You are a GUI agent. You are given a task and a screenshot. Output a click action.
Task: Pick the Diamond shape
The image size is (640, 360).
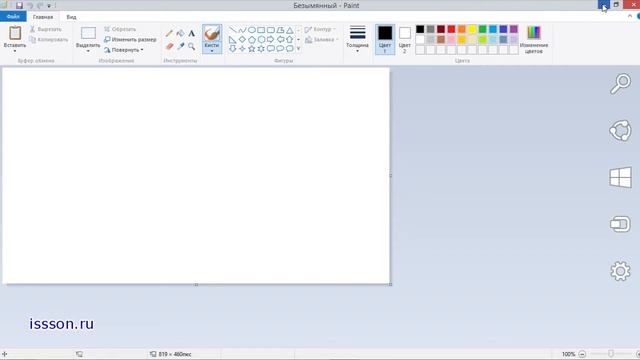[x=242, y=40]
